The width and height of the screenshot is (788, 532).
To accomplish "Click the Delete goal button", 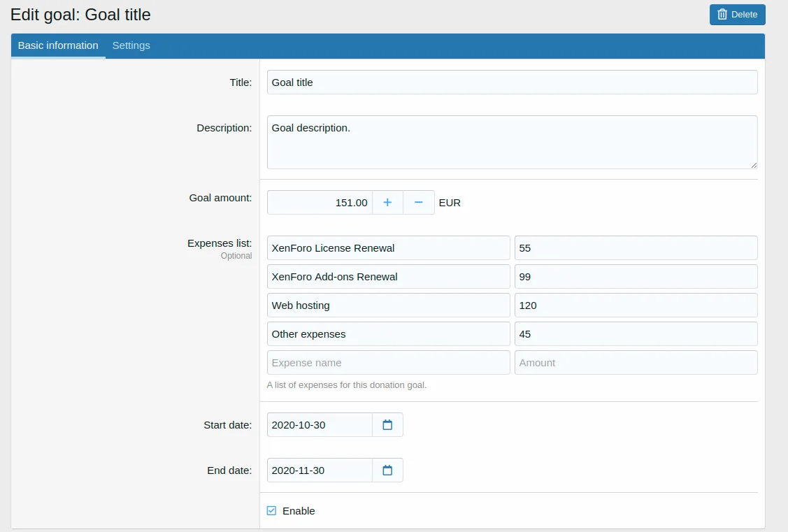I will click(737, 15).
